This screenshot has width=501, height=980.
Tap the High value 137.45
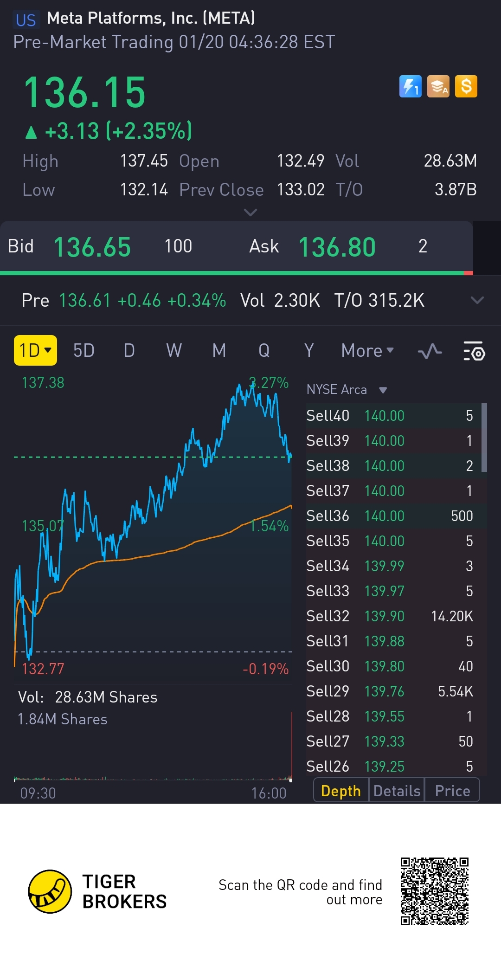pyautogui.click(x=144, y=161)
